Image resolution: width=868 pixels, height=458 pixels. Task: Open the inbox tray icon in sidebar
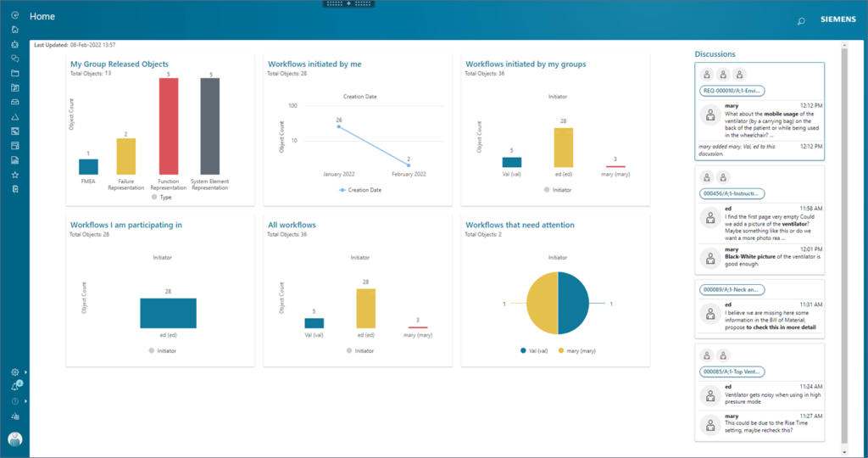(14, 102)
